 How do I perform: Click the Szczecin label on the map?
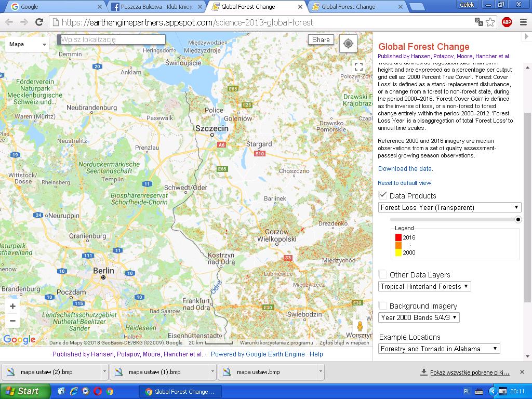(x=212, y=128)
